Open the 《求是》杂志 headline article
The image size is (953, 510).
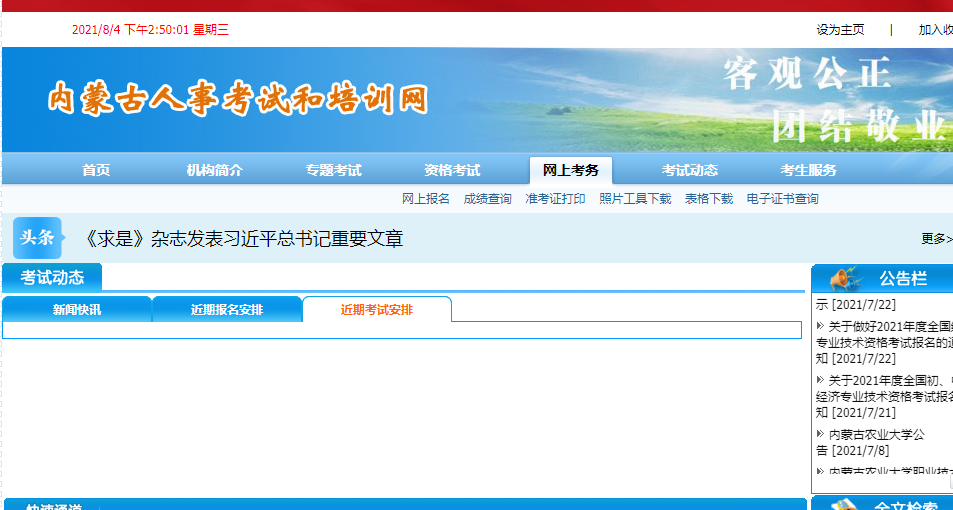click(x=242, y=238)
